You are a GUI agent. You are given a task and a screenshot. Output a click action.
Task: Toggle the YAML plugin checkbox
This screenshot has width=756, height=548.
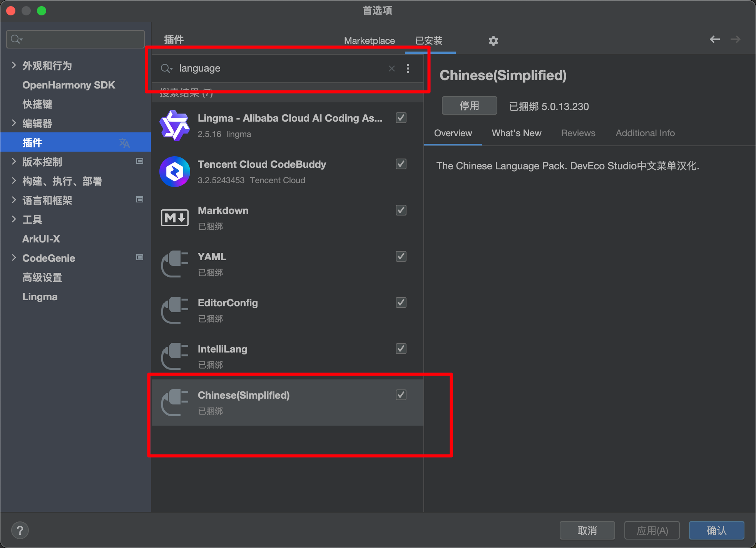point(401,256)
